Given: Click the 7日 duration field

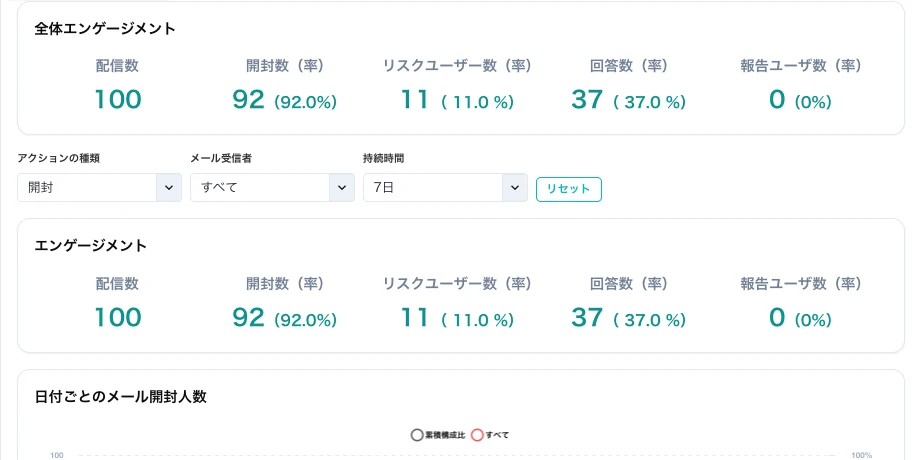Looking at the screenshot, I should point(433,188).
